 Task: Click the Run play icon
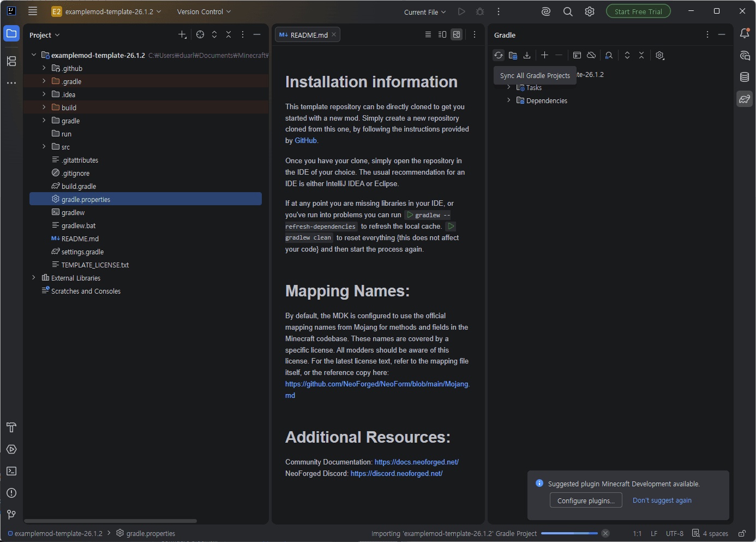click(x=461, y=11)
